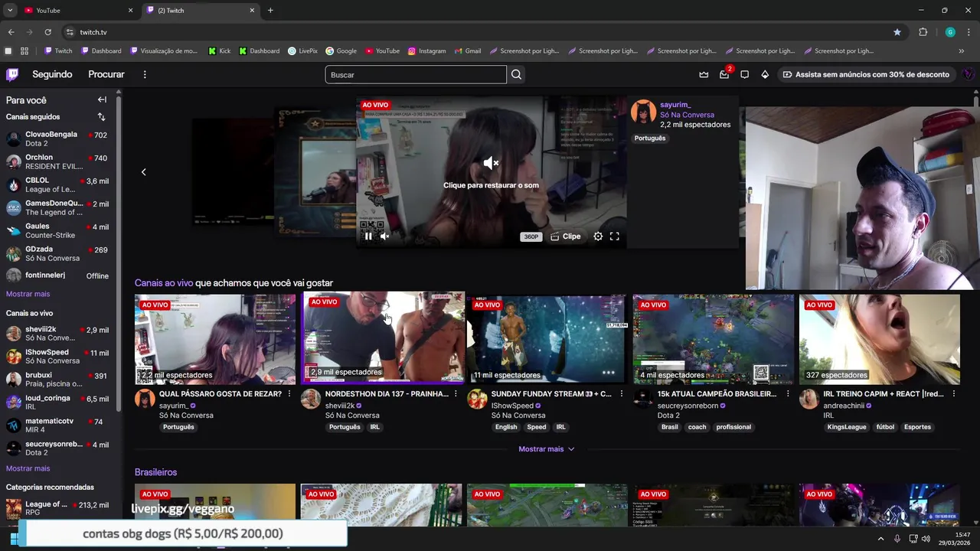Show more live channels in sidebar

tap(28, 468)
